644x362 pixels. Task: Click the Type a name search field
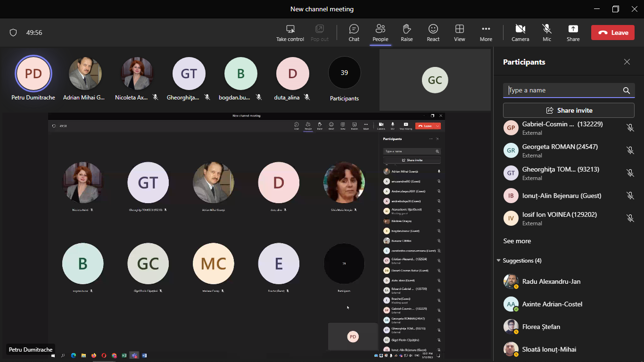563,90
